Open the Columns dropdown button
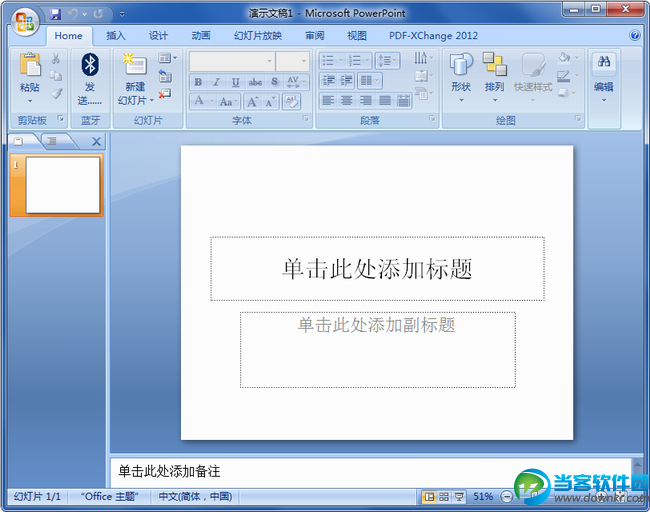650x512 pixels. 369,80
